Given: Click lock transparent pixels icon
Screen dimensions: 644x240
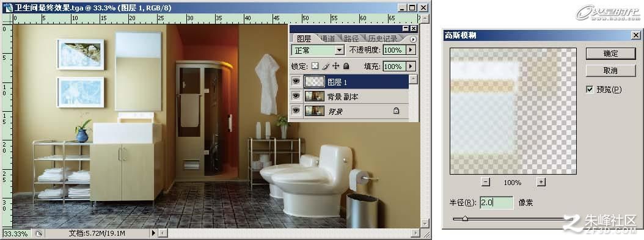Looking at the screenshot, I should coord(315,65).
